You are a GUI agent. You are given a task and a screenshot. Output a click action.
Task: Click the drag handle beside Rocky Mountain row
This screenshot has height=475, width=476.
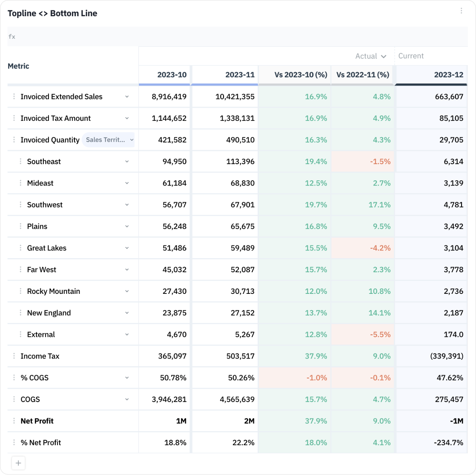point(20,291)
